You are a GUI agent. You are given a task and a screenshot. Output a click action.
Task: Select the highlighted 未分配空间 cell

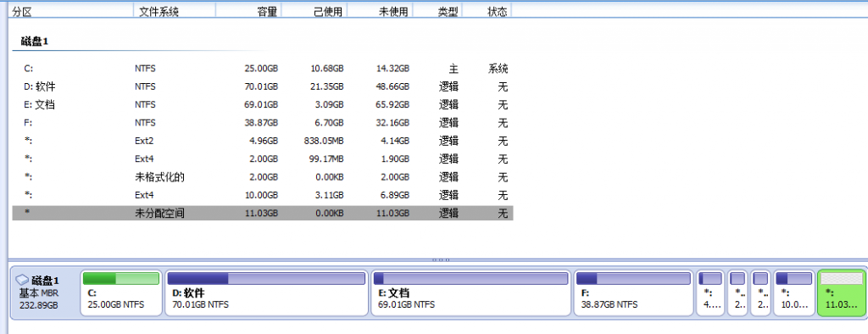tap(159, 214)
